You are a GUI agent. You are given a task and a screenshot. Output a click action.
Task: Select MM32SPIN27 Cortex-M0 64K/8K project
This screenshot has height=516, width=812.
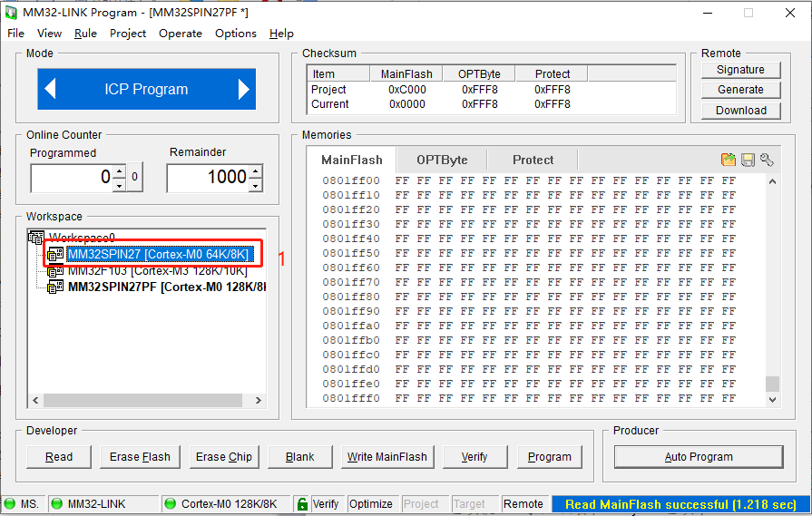tap(160, 254)
